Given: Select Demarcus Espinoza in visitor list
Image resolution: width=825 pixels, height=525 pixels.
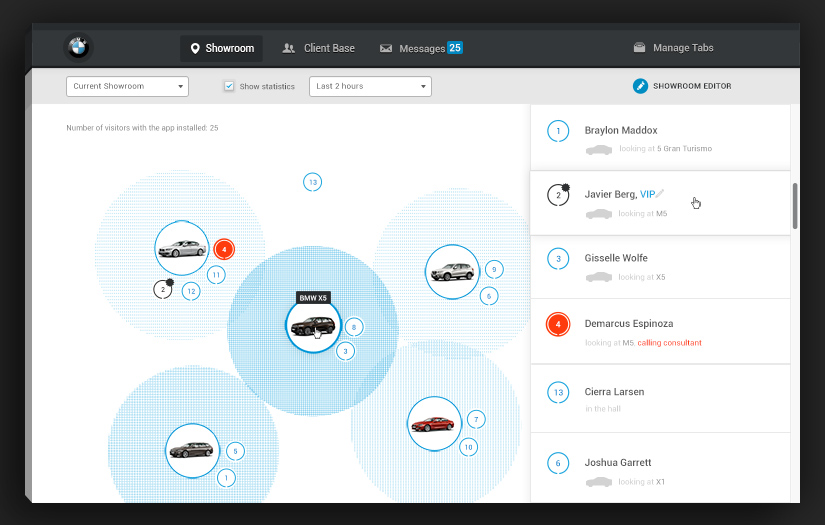Looking at the screenshot, I should click(x=660, y=331).
